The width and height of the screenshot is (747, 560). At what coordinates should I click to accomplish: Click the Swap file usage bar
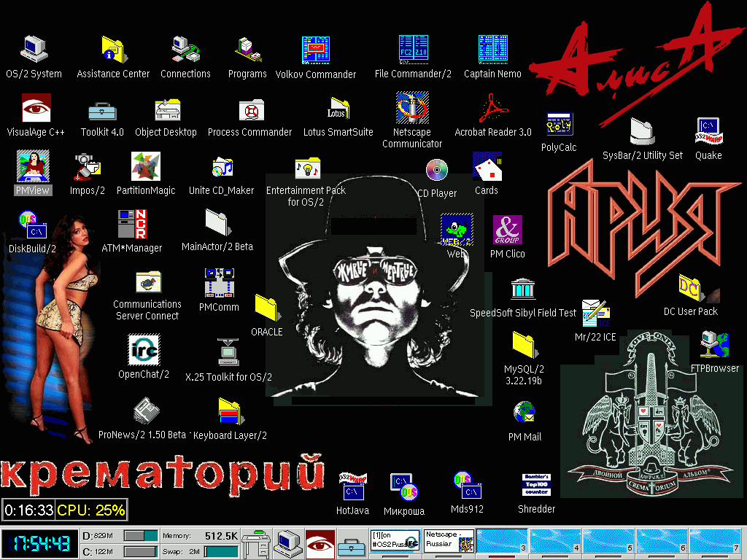[x=222, y=552]
